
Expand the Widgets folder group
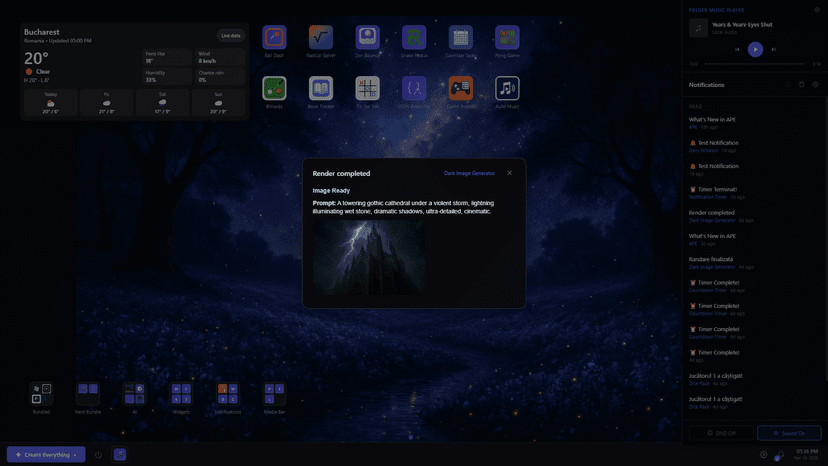pos(181,393)
